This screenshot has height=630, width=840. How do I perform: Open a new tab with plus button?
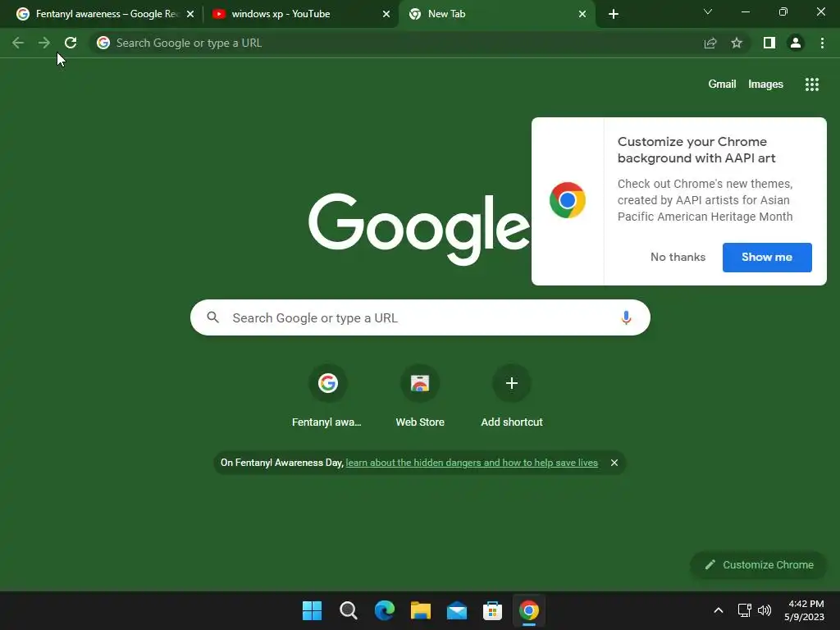point(614,14)
